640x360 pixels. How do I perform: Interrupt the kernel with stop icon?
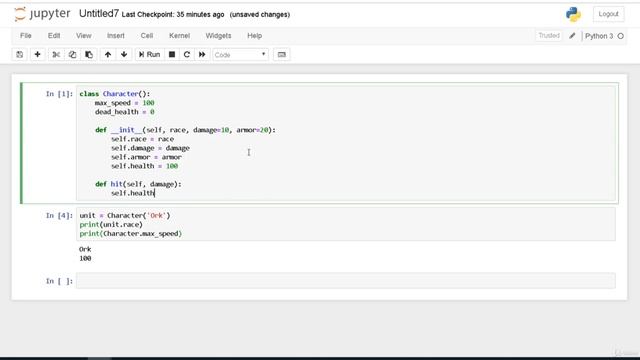pos(172,54)
